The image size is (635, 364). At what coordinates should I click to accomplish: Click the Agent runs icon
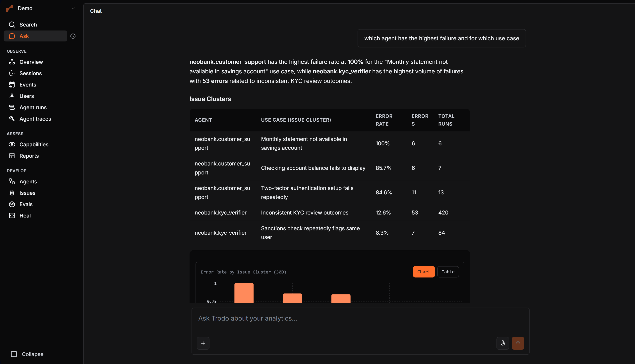coord(12,107)
